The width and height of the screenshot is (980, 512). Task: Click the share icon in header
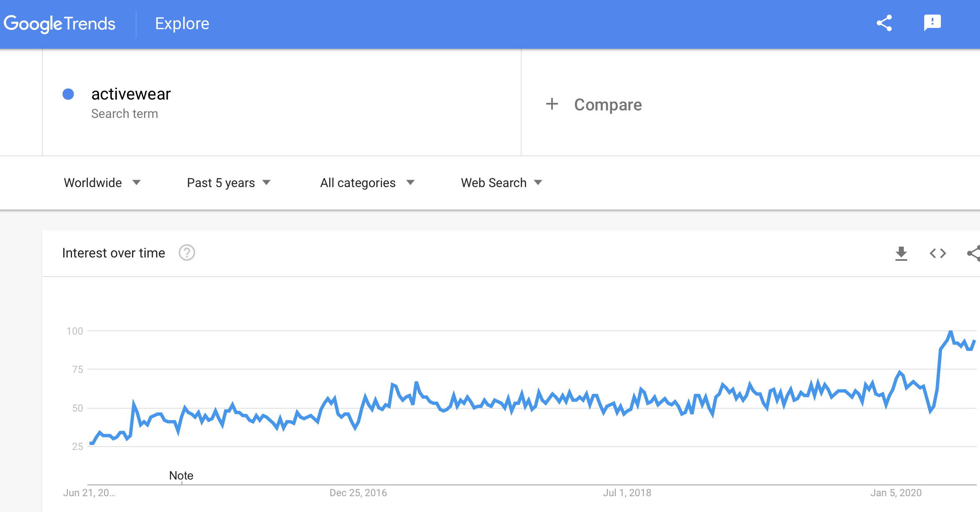[x=884, y=23]
